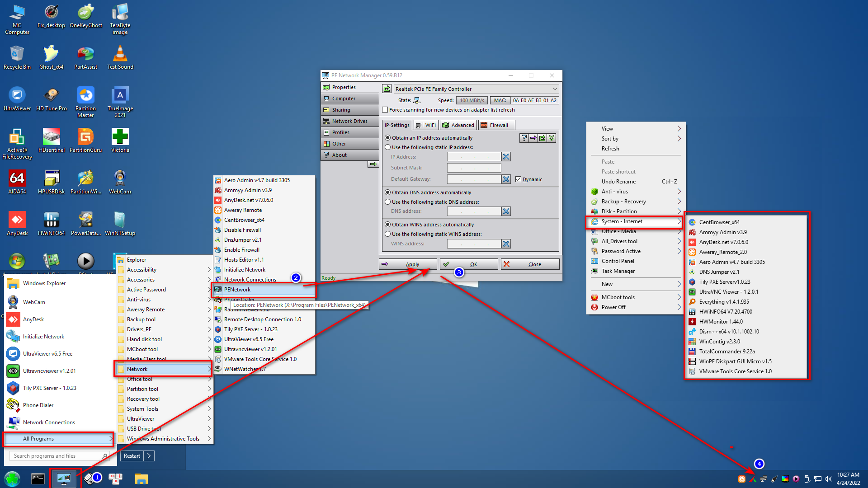
Task: Select Use the following static DNS address
Action: point(388,202)
